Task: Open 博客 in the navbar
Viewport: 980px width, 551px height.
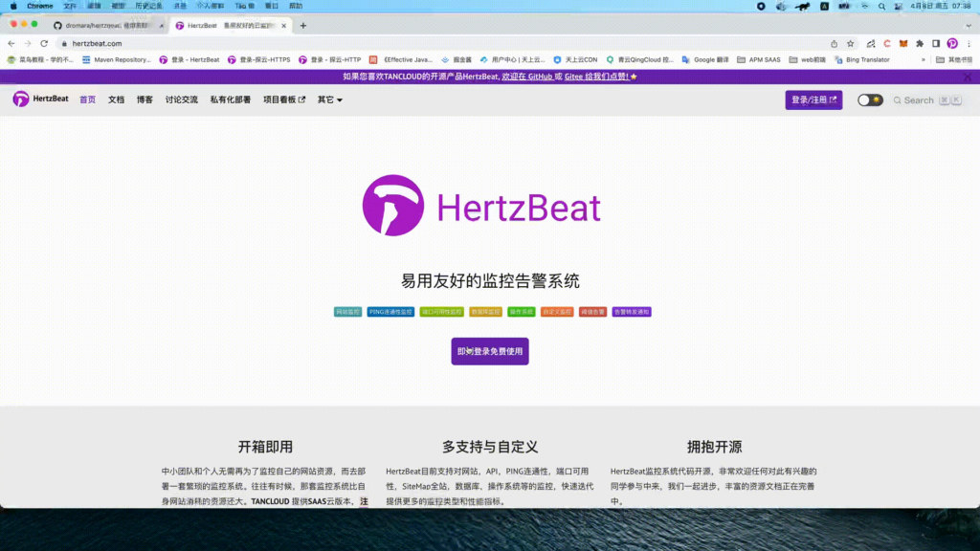Action: pyautogui.click(x=145, y=99)
